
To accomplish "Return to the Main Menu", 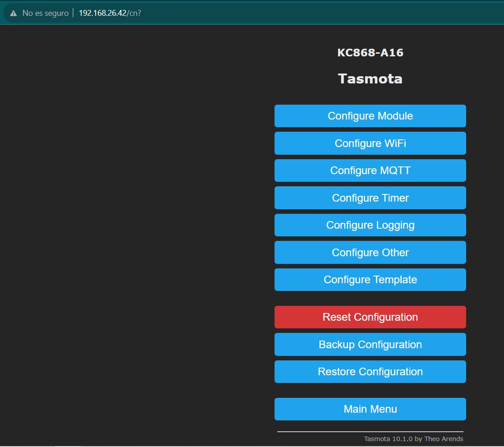I will tap(370, 409).
